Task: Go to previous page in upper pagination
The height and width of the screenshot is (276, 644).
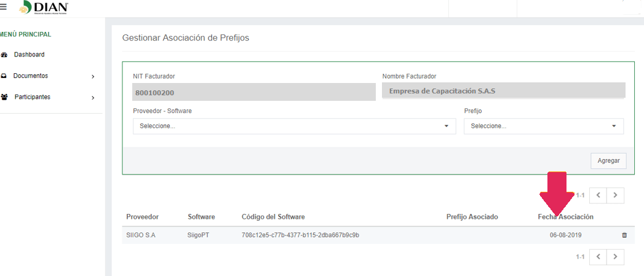Action: pyautogui.click(x=598, y=195)
